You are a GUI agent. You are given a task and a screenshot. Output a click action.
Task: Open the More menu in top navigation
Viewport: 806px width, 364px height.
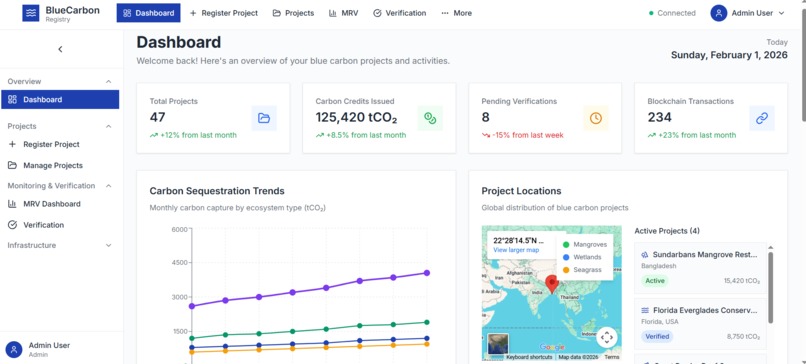(456, 13)
